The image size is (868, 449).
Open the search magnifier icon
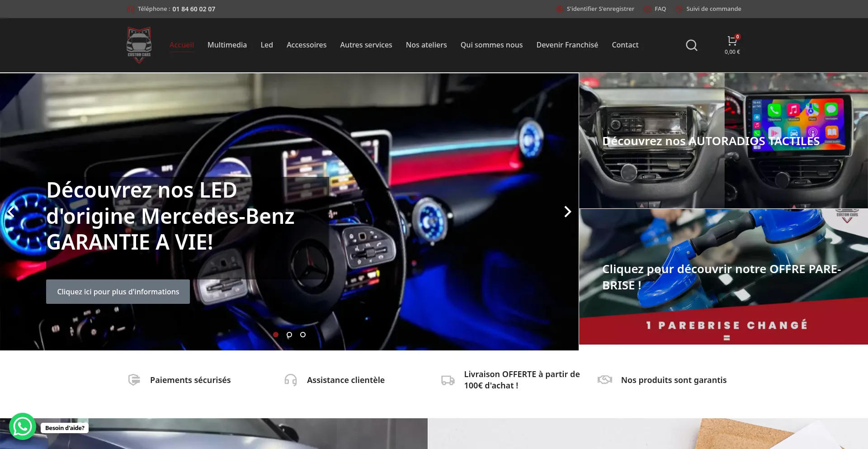[692, 45]
